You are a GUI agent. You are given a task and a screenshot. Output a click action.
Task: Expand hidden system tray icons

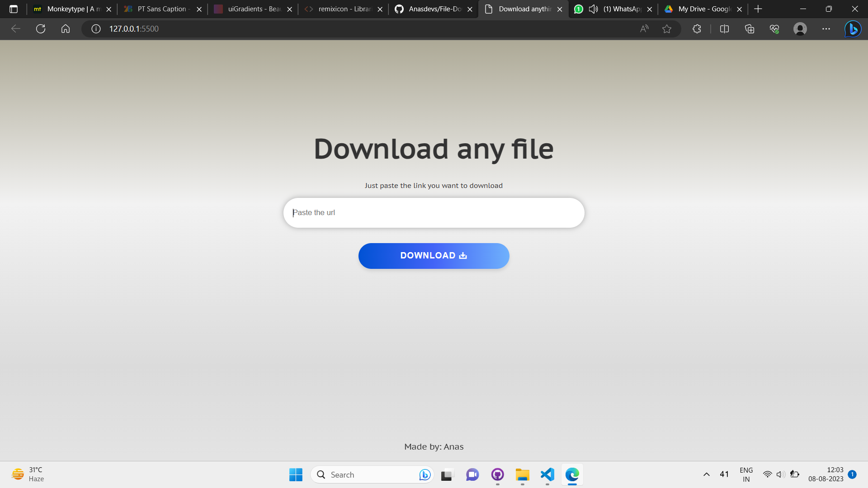[706, 474]
